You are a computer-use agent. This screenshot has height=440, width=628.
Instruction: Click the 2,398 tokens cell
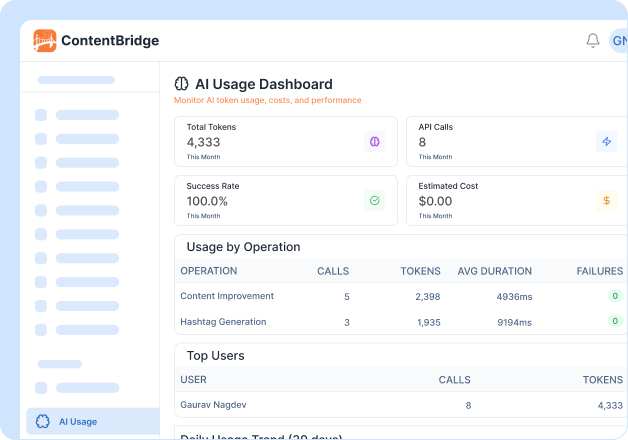tap(428, 297)
